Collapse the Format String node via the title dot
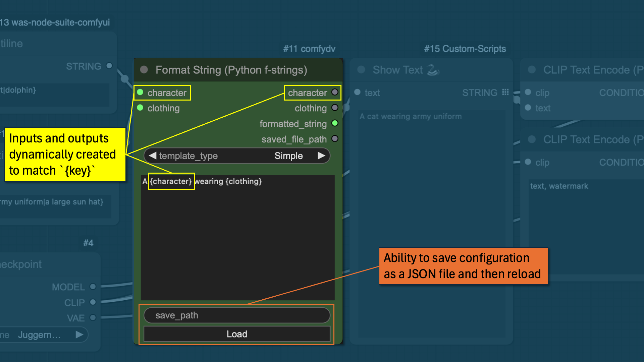644x362 pixels. point(144,70)
